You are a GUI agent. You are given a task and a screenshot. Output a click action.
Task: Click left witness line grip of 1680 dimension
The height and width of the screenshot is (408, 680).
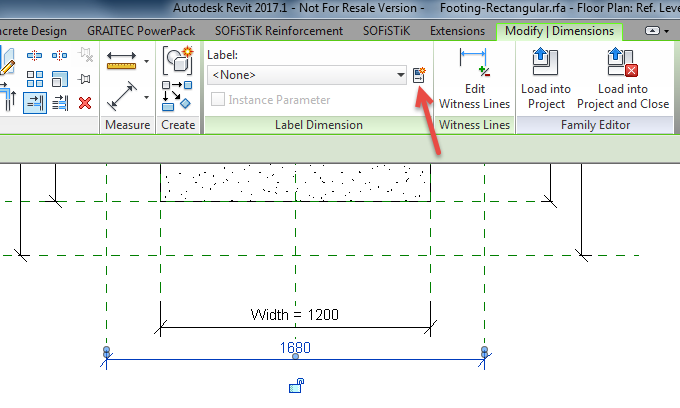tap(106, 350)
